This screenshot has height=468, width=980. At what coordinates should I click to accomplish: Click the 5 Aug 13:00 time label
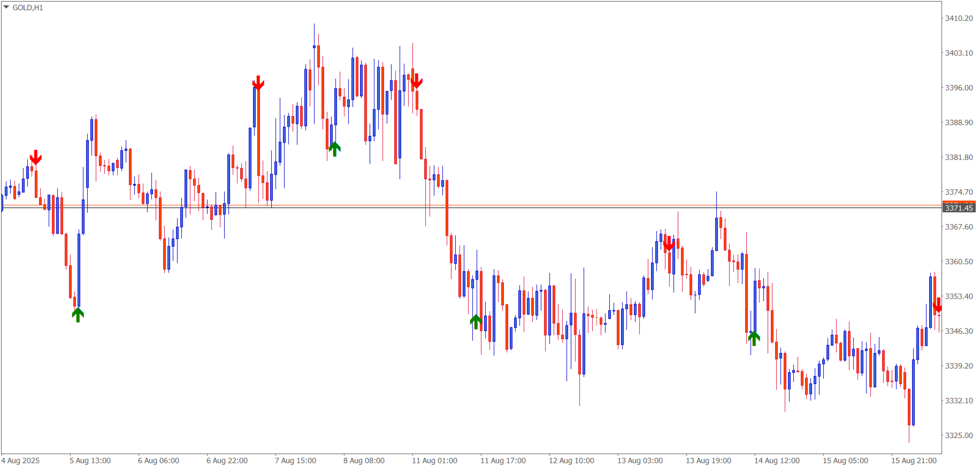[x=90, y=461]
